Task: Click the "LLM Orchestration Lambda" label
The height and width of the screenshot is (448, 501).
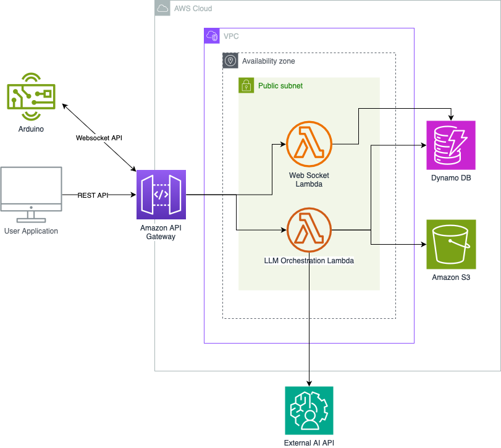Action: (309, 261)
